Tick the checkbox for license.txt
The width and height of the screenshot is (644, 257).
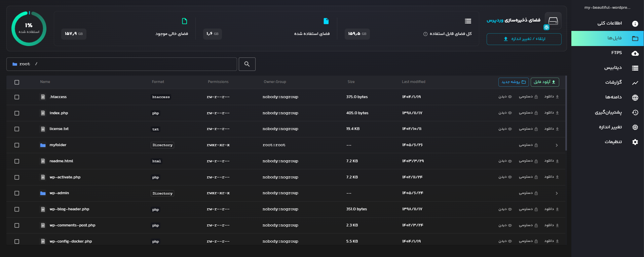tap(17, 129)
